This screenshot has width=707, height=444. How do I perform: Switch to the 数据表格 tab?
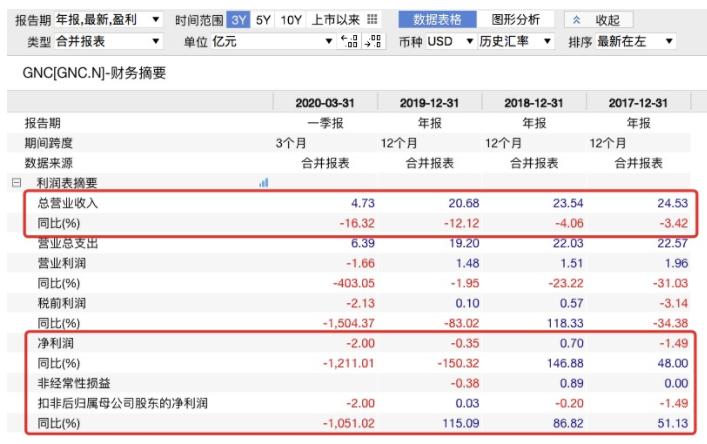click(x=437, y=19)
